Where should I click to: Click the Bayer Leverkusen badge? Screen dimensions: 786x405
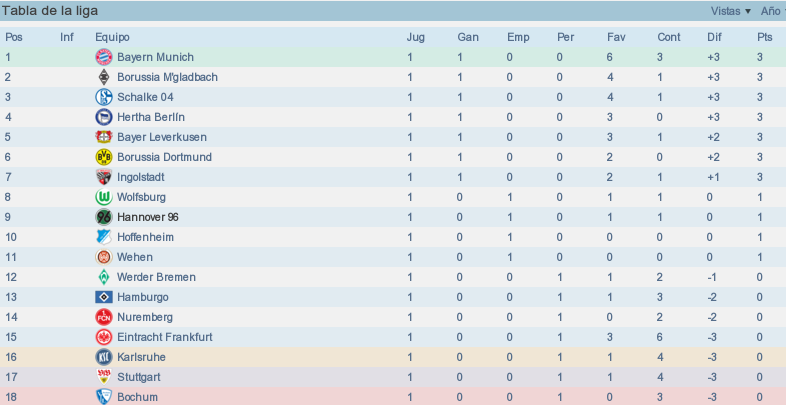click(104, 137)
